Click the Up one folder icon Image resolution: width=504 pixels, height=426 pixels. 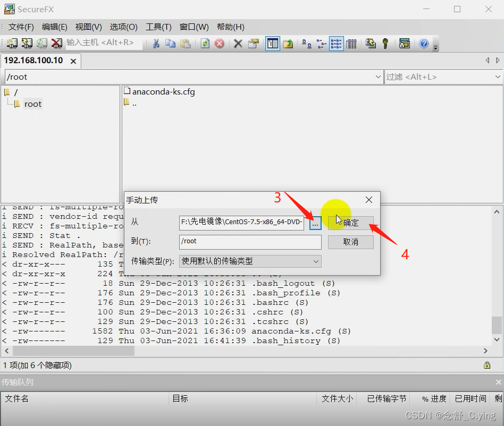pos(288,44)
